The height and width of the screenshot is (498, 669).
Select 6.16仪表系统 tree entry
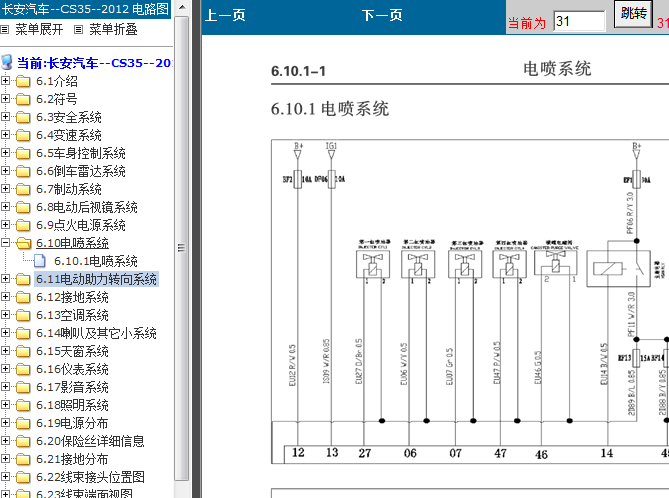[72, 369]
